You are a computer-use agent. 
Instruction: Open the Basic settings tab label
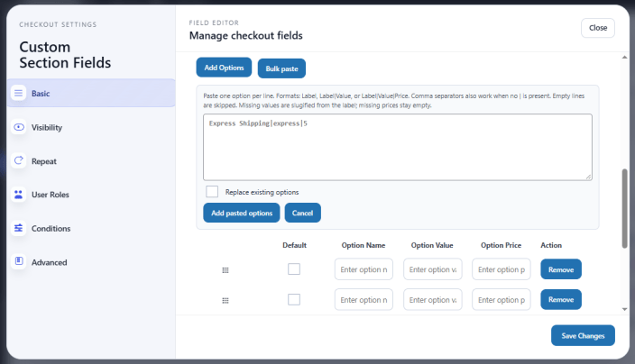point(41,94)
